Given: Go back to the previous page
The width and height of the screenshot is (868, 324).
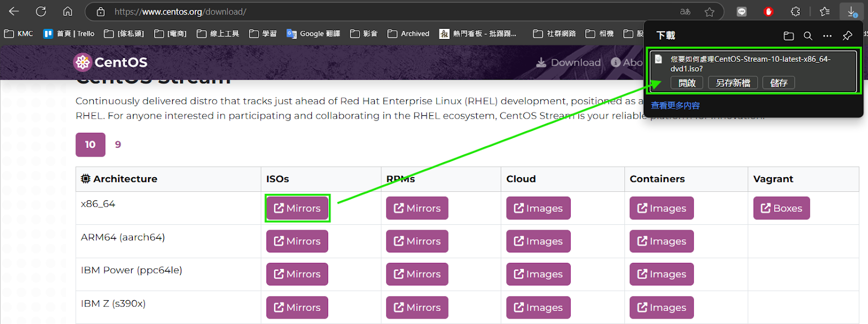Looking at the screenshot, I should click(x=14, y=11).
